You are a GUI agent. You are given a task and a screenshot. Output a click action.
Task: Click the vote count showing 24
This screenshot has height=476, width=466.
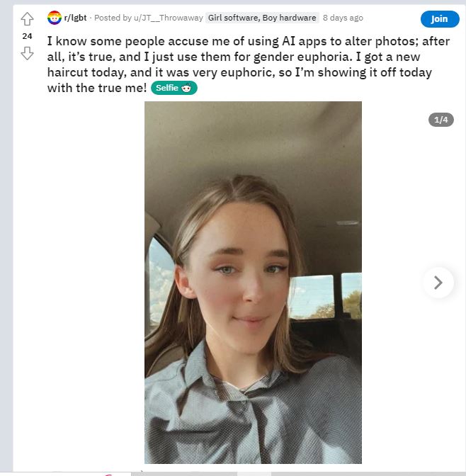(x=27, y=36)
